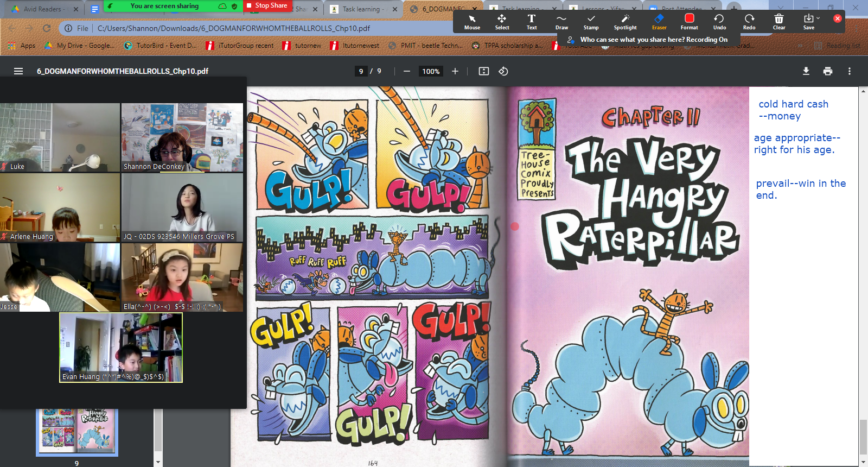Choose the Stamp annotation tool

coord(591,22)
